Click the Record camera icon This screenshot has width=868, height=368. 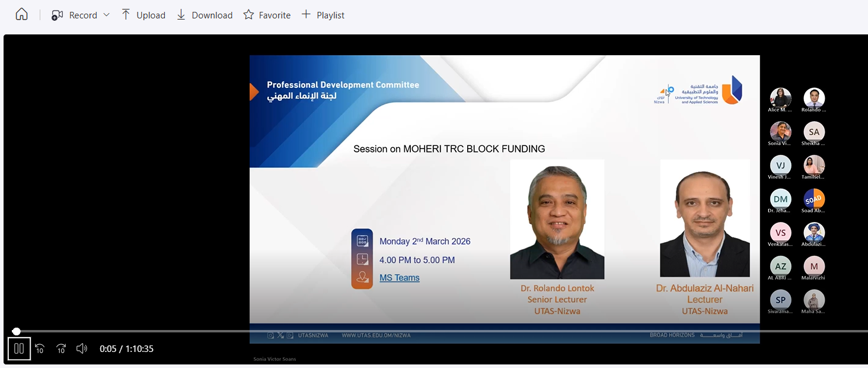coord(57,15)
